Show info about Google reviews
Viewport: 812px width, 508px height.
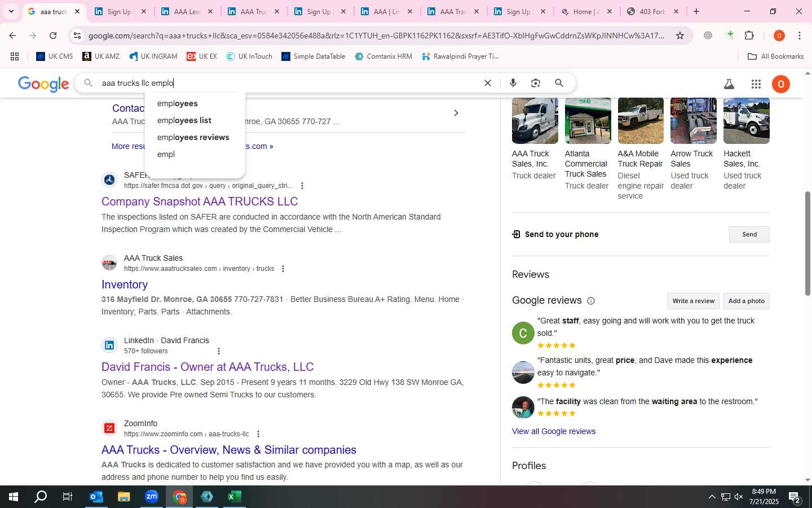(591, 301)
